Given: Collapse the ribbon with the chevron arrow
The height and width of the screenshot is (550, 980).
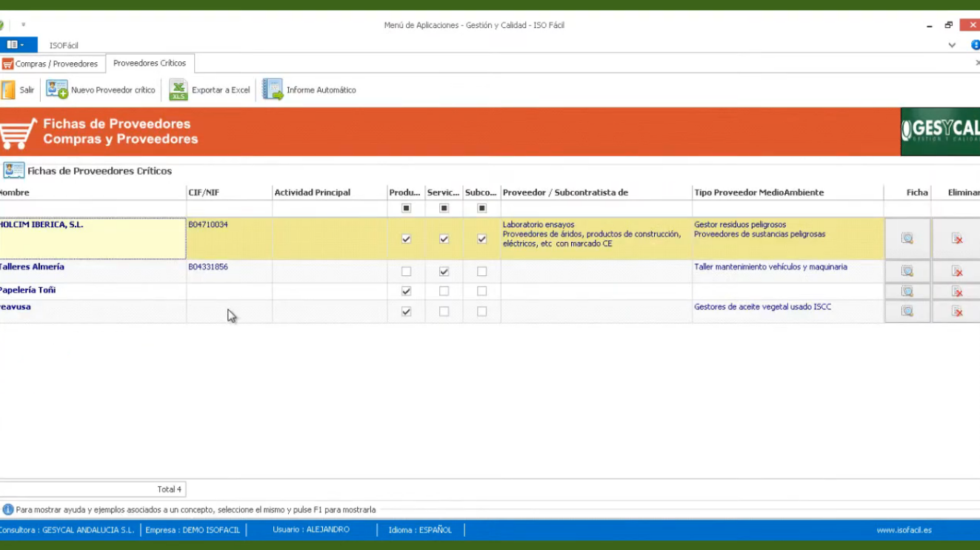Looking at the screenshot, I should (952, 45).
